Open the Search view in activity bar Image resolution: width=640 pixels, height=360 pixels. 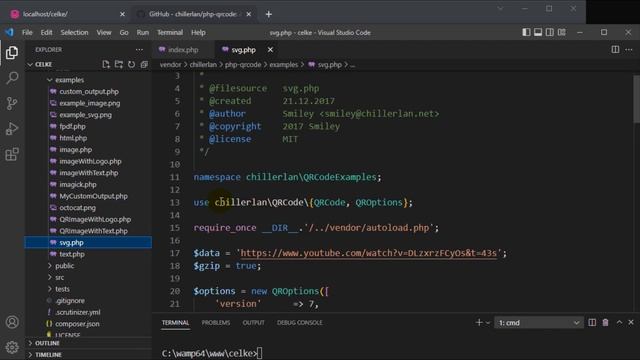[12, 78]
